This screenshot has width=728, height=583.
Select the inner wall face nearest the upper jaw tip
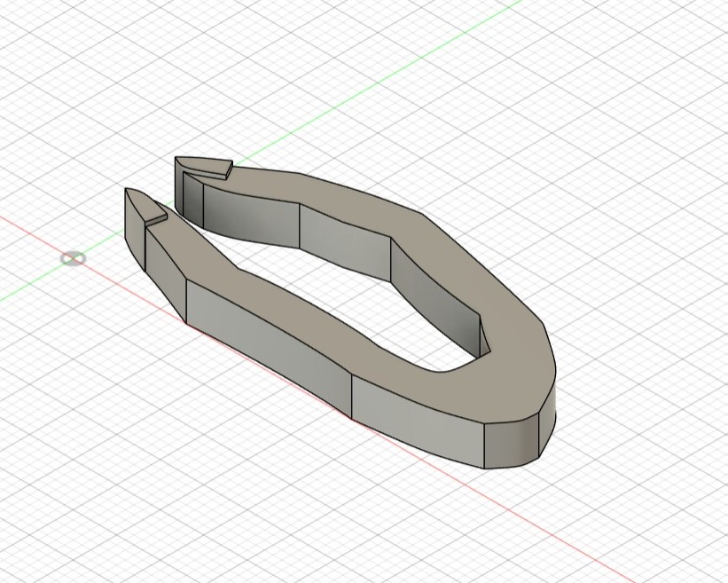click(251, 217)
